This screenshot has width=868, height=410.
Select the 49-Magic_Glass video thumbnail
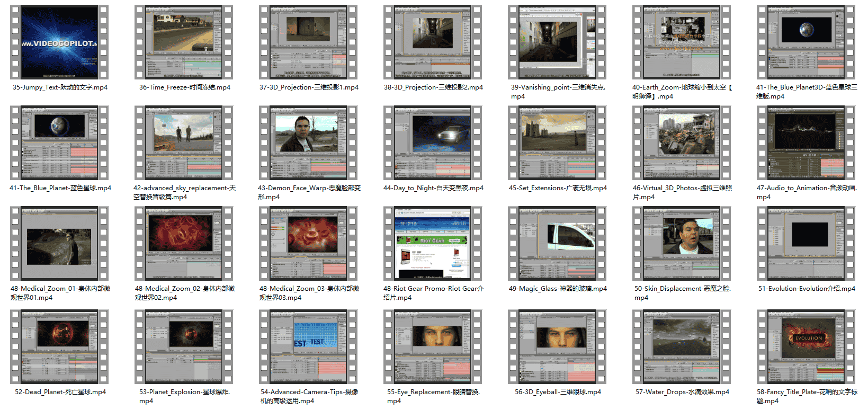[x=557, y=244]
